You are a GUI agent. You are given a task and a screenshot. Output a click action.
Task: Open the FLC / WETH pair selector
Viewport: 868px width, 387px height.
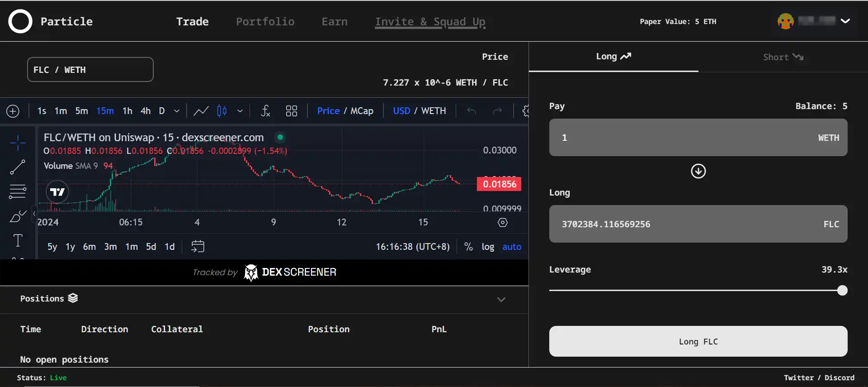tap(90, 70)
